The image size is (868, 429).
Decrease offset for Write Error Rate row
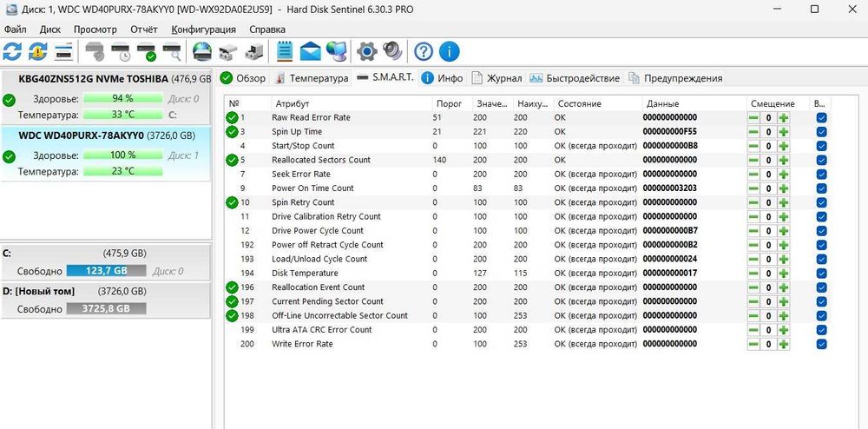coord(753,344)
